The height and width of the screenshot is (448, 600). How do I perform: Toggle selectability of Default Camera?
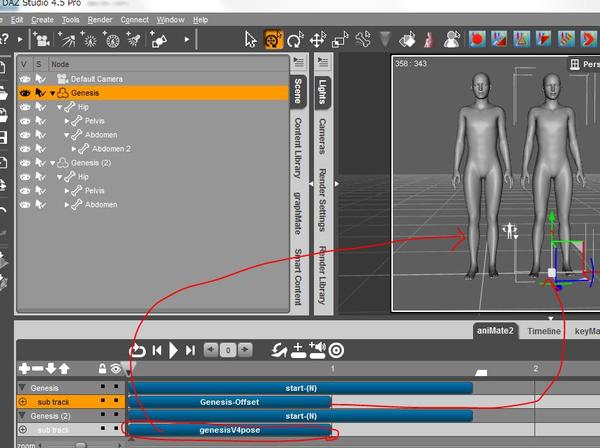click(x=40, y=79)
